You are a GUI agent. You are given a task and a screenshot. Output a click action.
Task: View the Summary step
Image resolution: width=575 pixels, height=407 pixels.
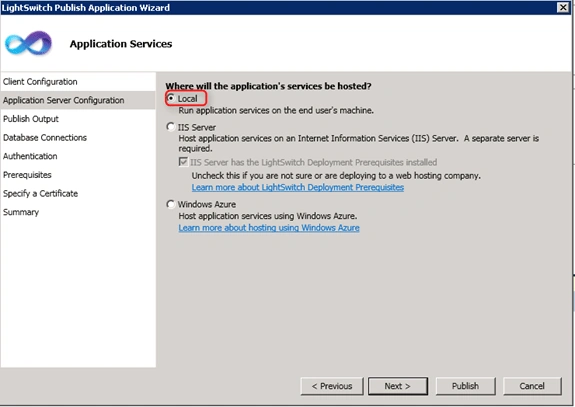coord(21,212)
